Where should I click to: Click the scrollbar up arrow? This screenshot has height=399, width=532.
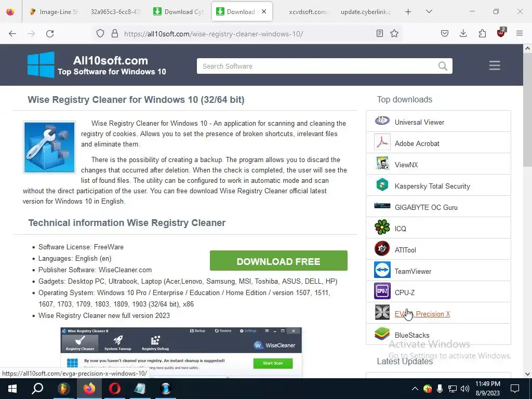(527, 48)
